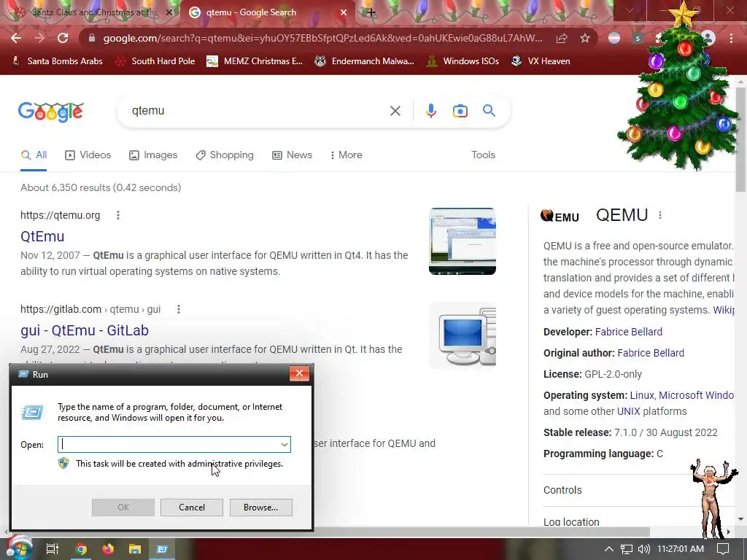The height and width of the screenshot is (560, 747).
Task: Show hidden system tray icons
Action: click(x=609, y=549)
